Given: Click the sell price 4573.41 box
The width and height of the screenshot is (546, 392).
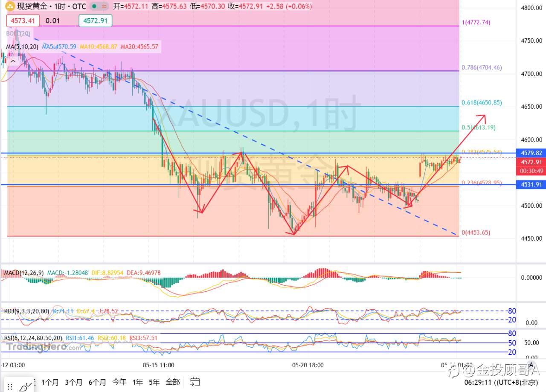Looking at the screenshot, I should (x=23, y=20).
